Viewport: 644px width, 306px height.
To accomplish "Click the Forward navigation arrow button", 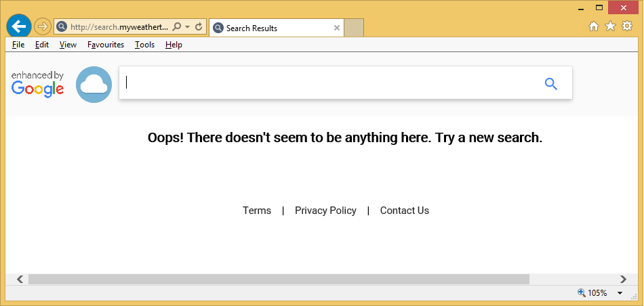I will [x=42, y=27].
